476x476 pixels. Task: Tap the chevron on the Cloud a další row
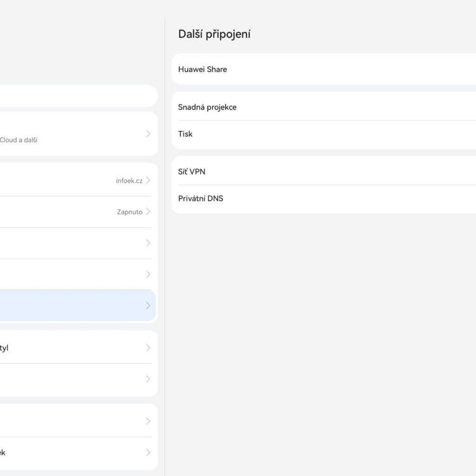[148, 134]
